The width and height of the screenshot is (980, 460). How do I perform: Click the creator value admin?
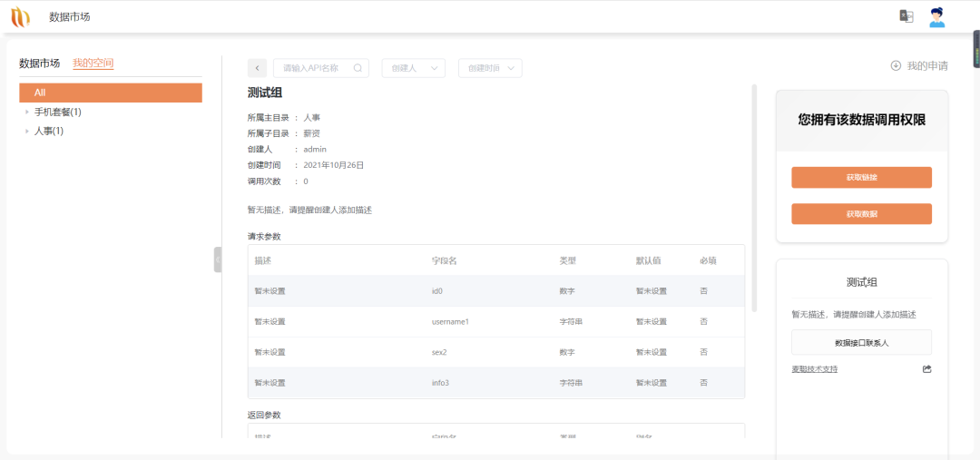click(315, 150)
